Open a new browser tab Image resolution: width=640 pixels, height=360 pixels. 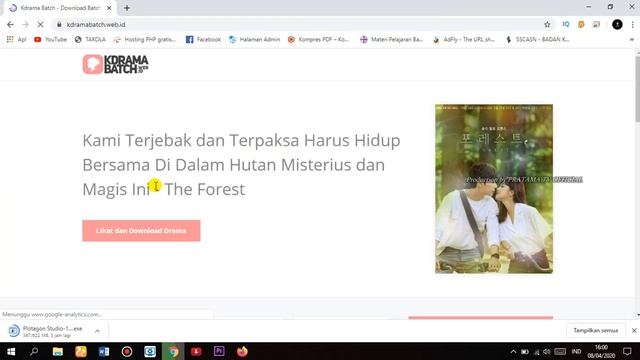point(127,8)
